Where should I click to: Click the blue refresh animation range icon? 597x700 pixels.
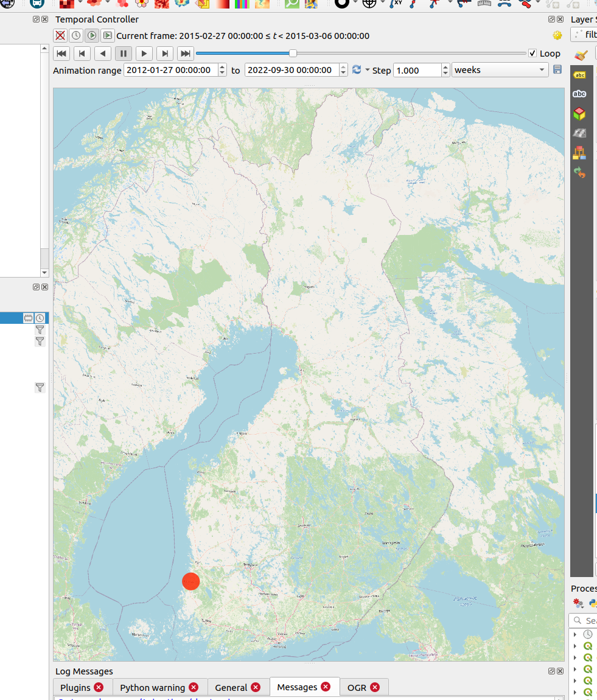357,69
